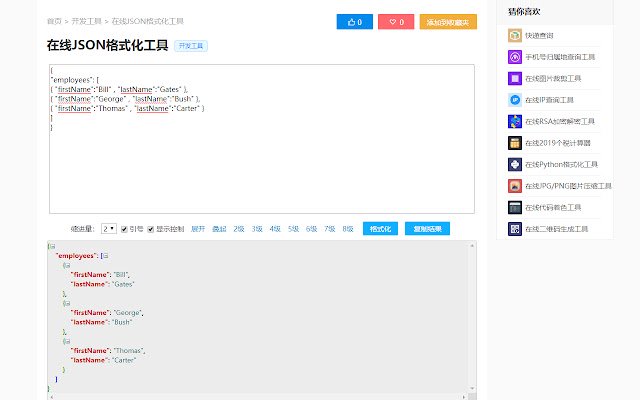Click the thumbs-up like button
The image size is (640, 400).
(355, 22)
